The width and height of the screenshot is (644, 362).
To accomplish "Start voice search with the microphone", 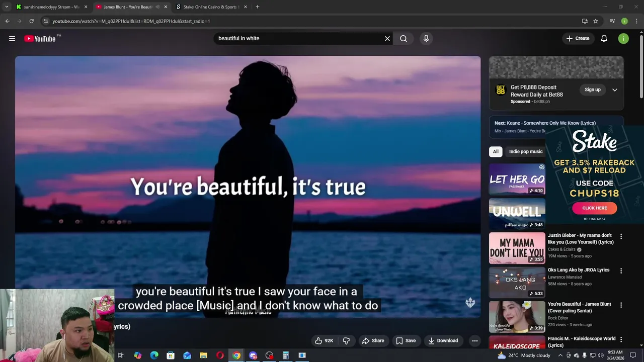I will coord(426,38).
